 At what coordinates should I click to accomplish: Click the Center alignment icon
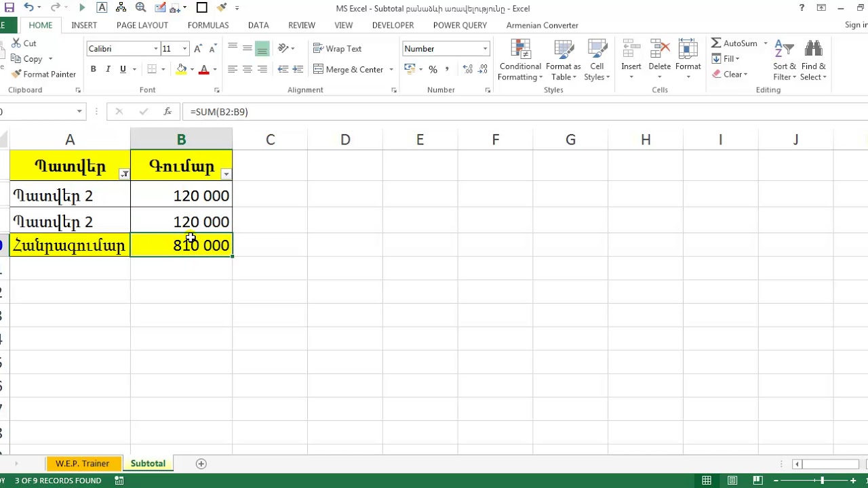(x=248, y=69)
